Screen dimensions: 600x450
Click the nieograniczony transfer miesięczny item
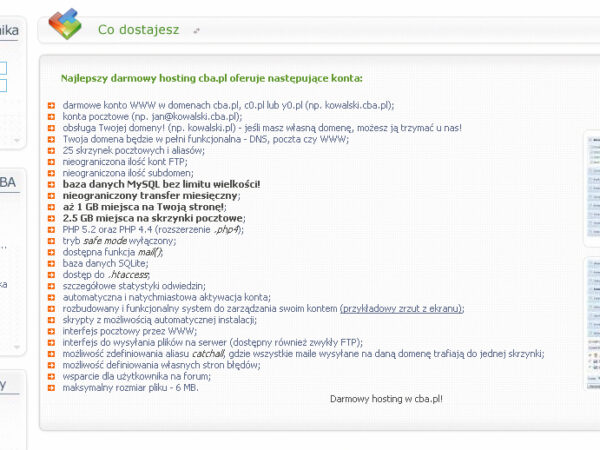147,196
